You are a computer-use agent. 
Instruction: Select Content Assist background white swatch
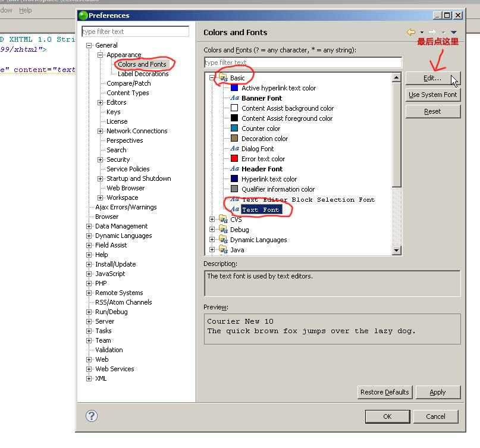(234, 108)
